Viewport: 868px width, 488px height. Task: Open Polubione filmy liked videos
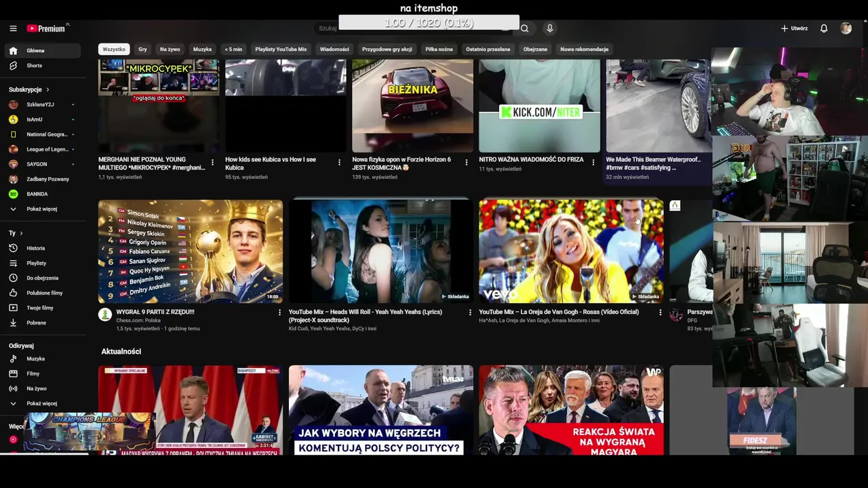(42, 293)
